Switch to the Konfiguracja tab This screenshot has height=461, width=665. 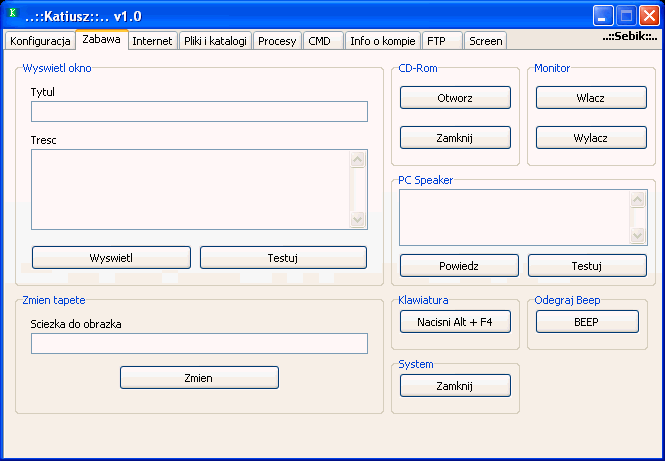pos(40,41)
